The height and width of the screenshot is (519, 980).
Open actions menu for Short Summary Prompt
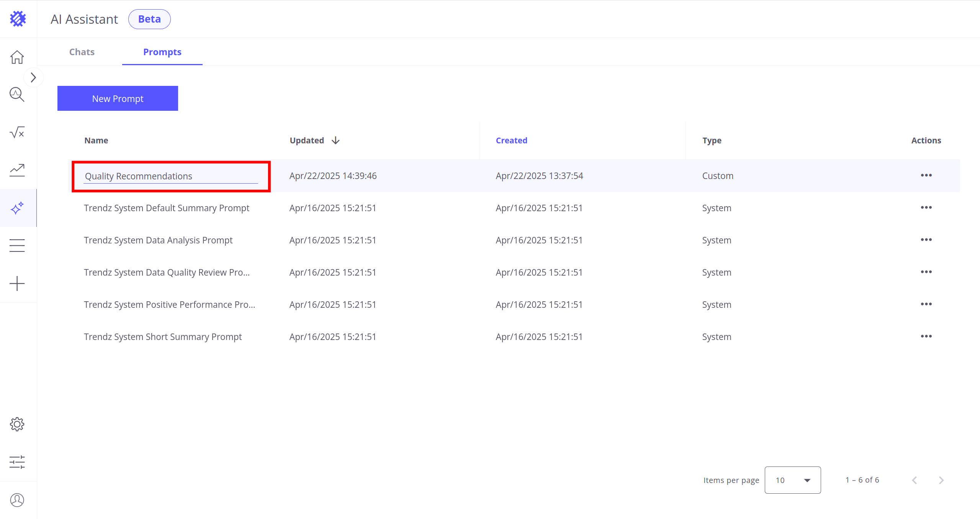(926, 337)
